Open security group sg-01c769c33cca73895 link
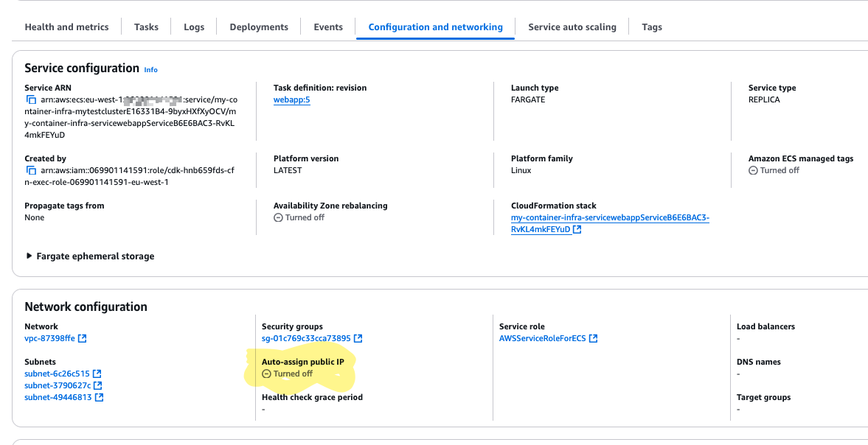The height and width of the screenshot is (445, 868). (x=305, y=339)
